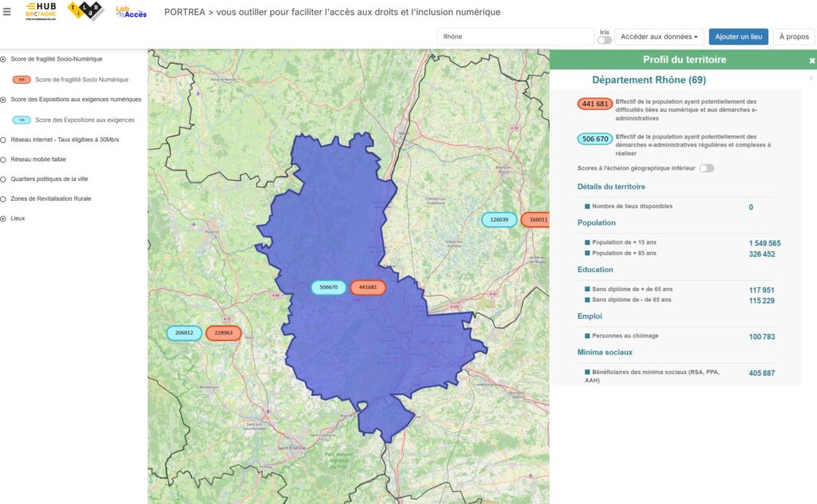Open the Accéder aux données dropdown

click(x=659, y=37)
